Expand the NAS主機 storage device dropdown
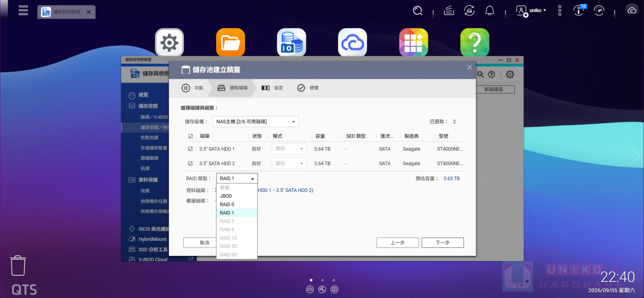The width and height of the screenshot is (644, 298). coord(255,122)
